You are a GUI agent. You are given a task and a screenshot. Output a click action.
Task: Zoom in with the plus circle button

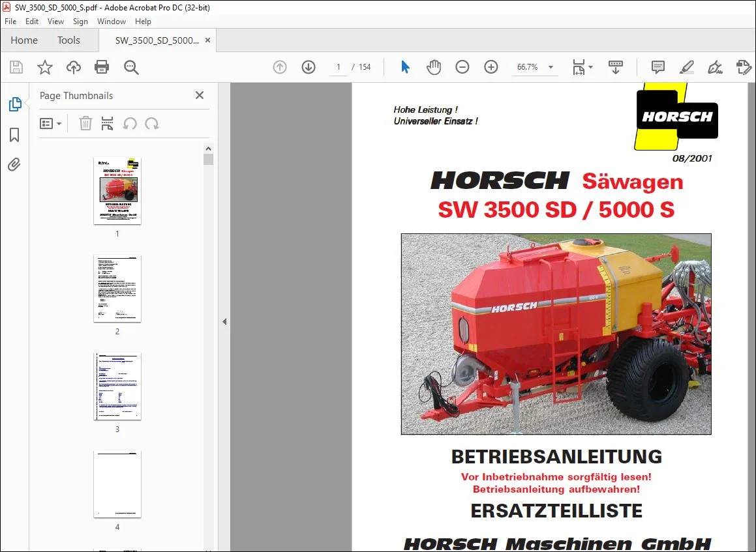(x=491, y=67)
